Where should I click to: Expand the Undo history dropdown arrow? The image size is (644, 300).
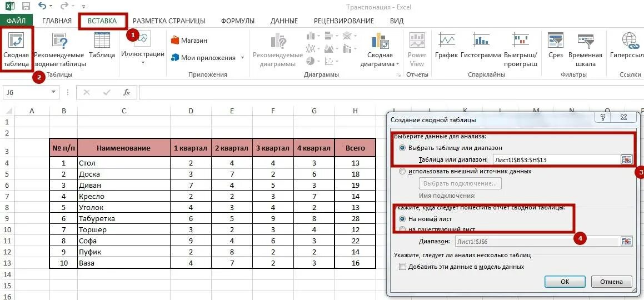[x=50, y=7]
